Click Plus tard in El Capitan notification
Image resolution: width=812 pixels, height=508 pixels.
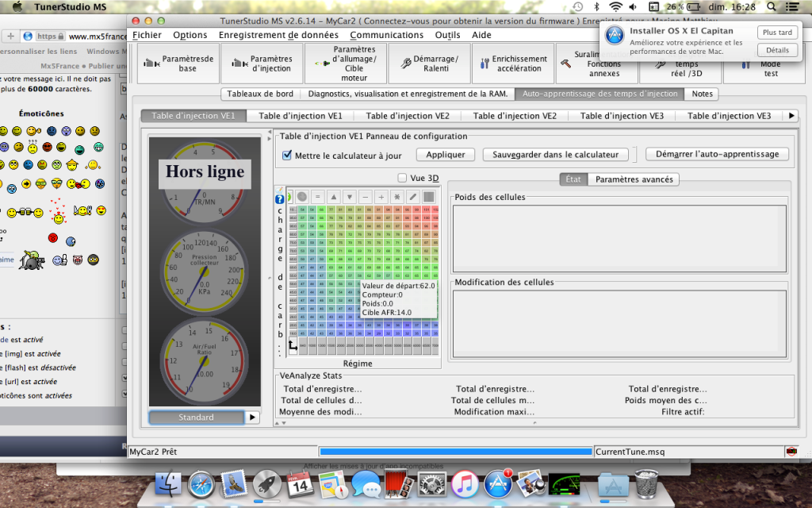click(x=777, y=32)
